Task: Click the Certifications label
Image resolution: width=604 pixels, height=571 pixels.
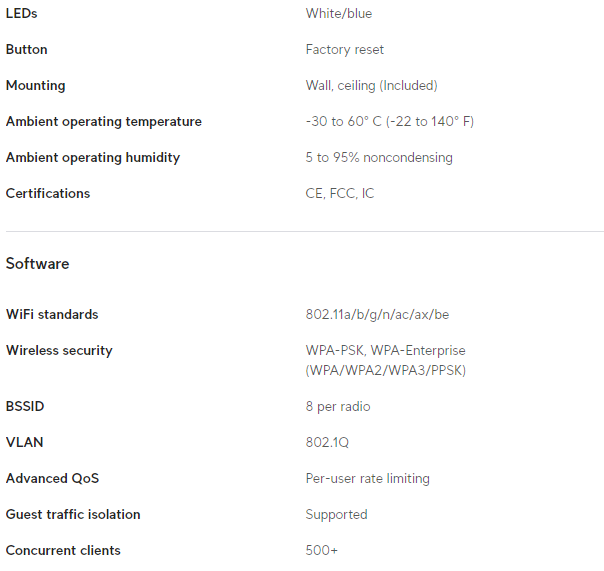Action: pyautogui.click(x=48, y=194)
